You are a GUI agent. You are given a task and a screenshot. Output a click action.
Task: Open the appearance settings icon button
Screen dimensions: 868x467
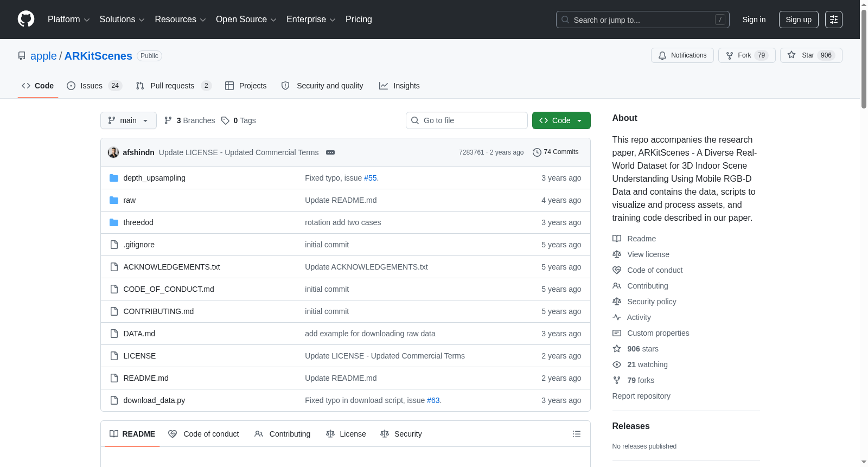[x=833, y=20]
